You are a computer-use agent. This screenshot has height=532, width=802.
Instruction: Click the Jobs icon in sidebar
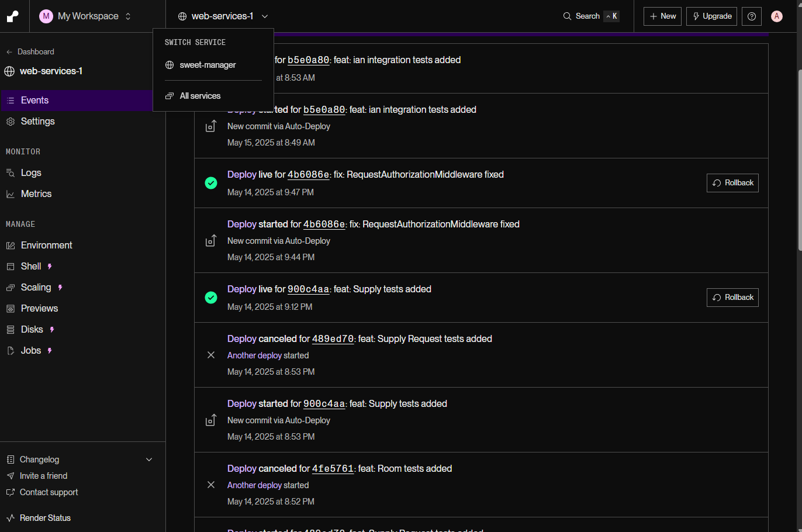point(10,351)
